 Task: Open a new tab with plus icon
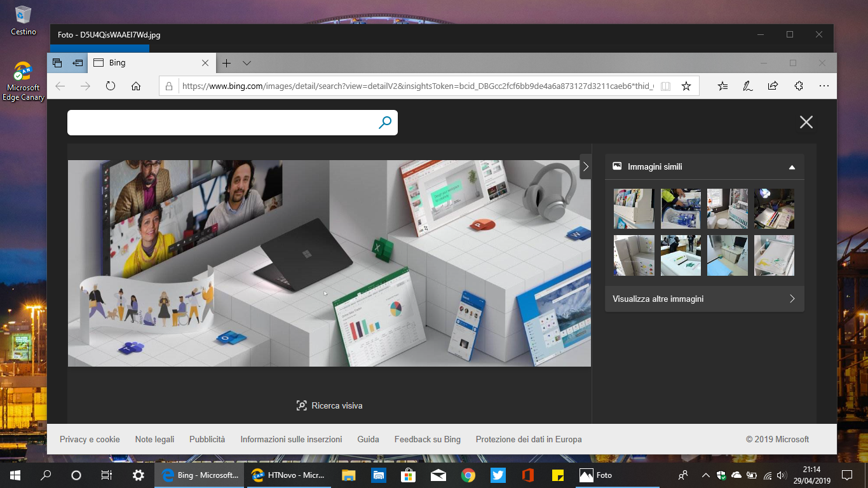click(x=226, y=63)
